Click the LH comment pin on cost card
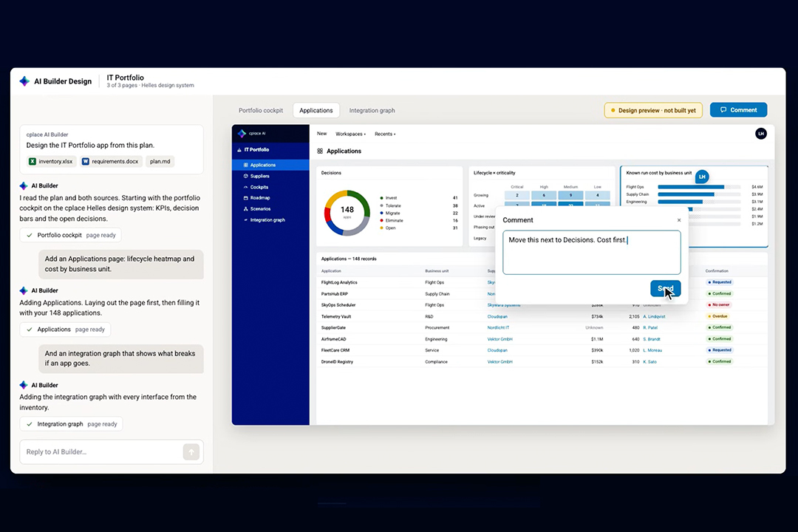Image resolution: width=798 pixels, height=532 pixels. tap(703, 177)
